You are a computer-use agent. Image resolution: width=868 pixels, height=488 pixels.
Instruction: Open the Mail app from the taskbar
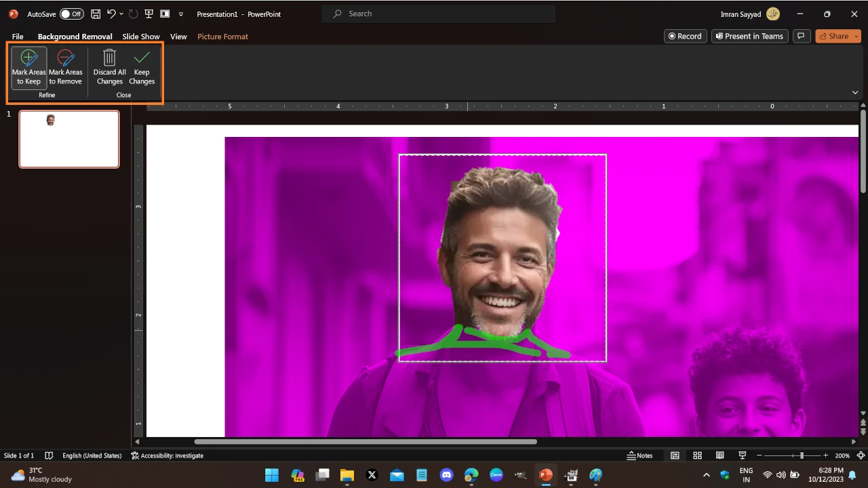pos(397,475)
